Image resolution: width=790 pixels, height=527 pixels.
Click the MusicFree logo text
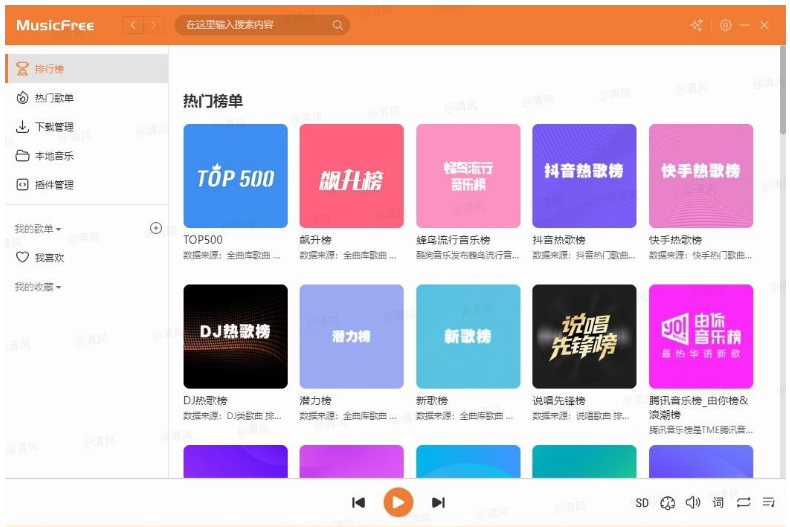point(55,25)
